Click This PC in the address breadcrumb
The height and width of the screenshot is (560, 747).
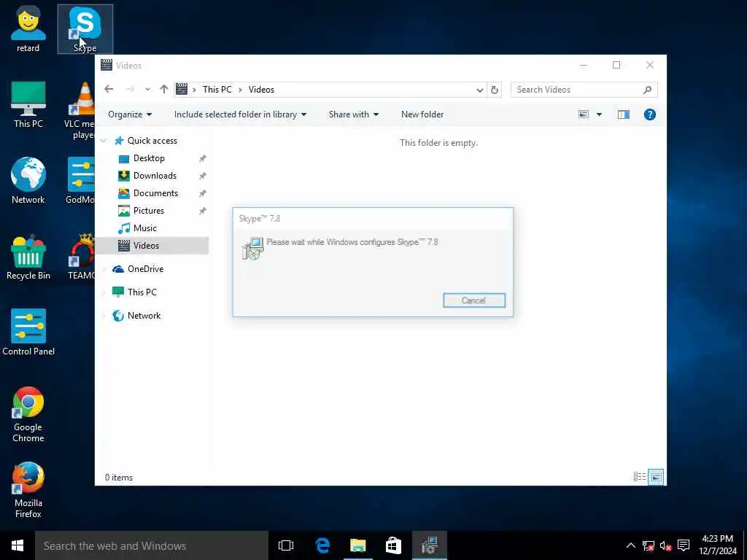[217, 90]
